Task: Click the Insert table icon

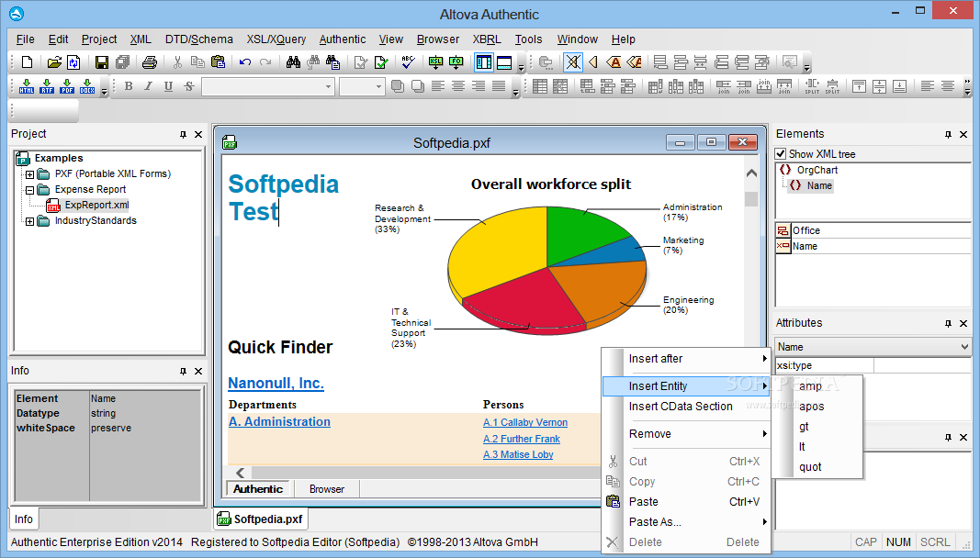Action: (x=540, y=86)
